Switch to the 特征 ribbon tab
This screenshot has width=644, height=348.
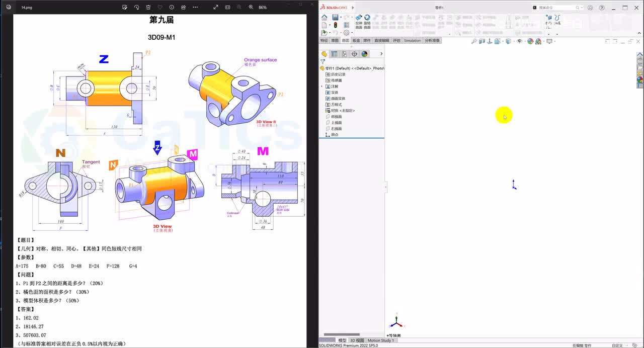coord(324,40)
